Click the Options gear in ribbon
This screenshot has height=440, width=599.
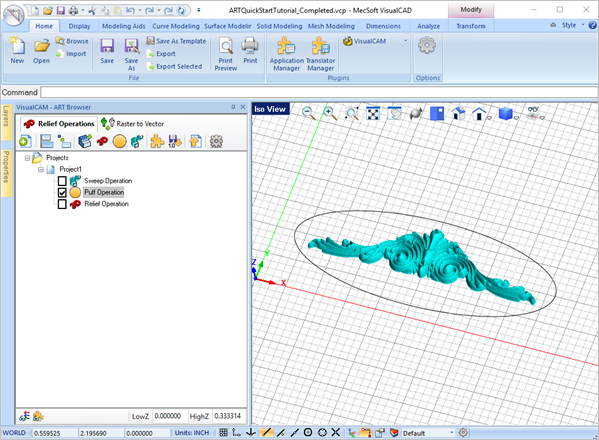(x=427, y=46)
